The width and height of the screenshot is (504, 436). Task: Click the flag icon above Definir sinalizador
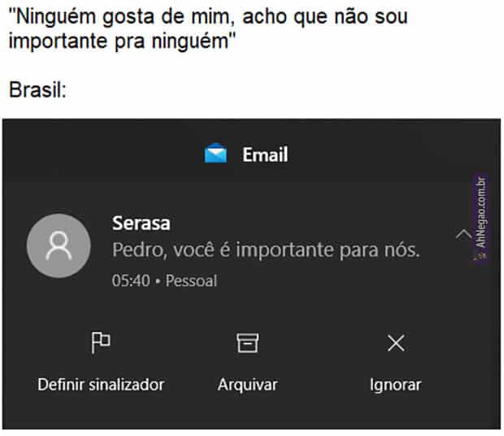pyautogui.click(x=101, y=344)
